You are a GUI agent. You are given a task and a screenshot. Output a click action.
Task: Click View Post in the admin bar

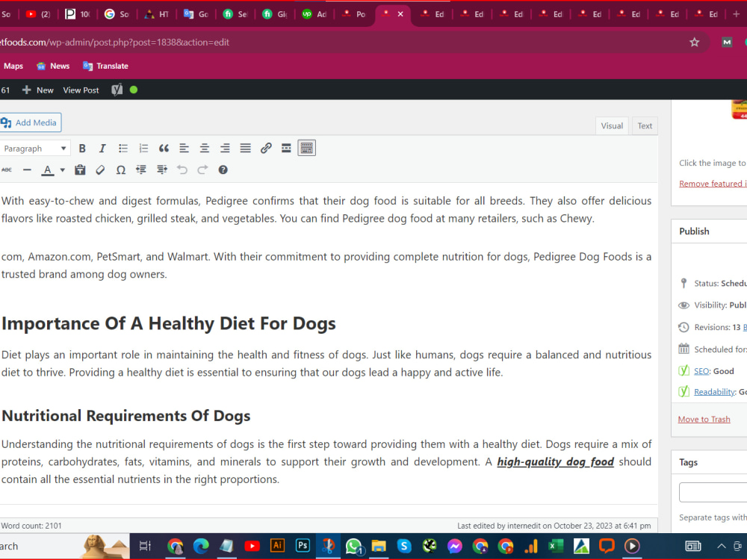click(x=81, y=90)
